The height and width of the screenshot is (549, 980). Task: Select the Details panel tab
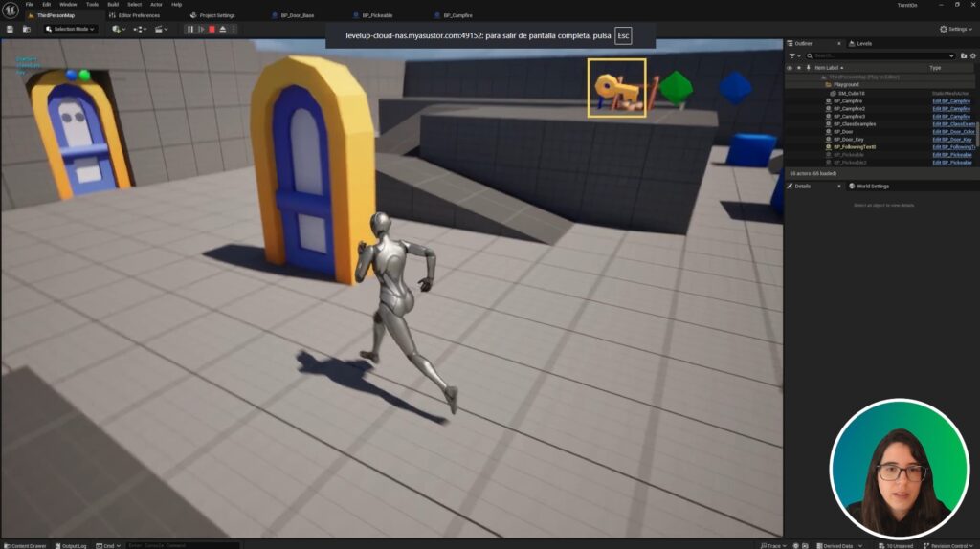(x=803, y=187)
